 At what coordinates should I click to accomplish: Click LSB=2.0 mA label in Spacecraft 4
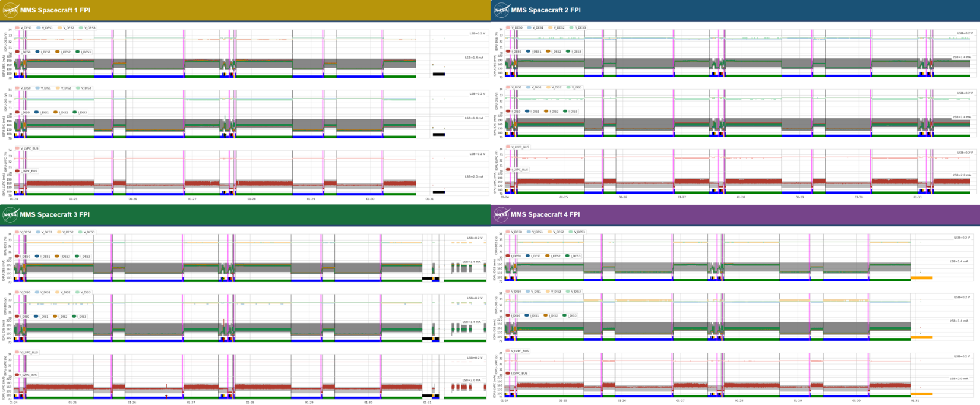pyautogui.click(x=960, y=378)
